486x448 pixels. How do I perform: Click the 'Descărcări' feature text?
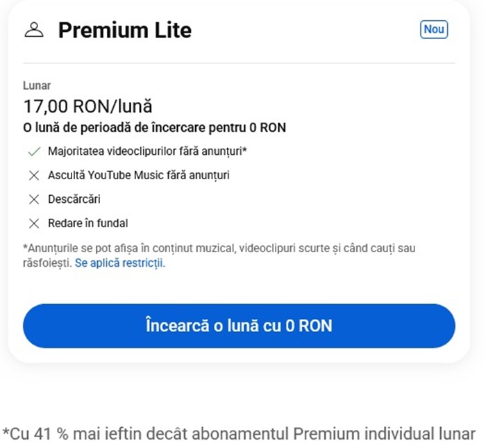[x=74, y=199]
